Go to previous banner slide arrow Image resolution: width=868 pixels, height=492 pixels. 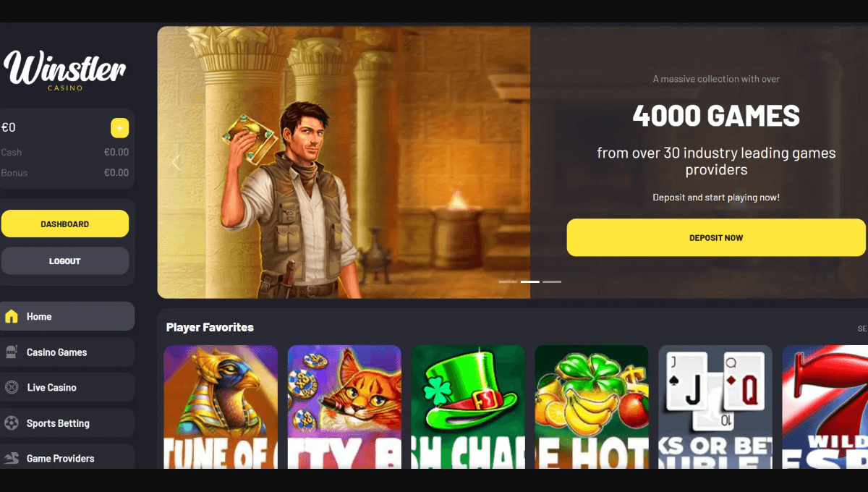coord(176,163)
